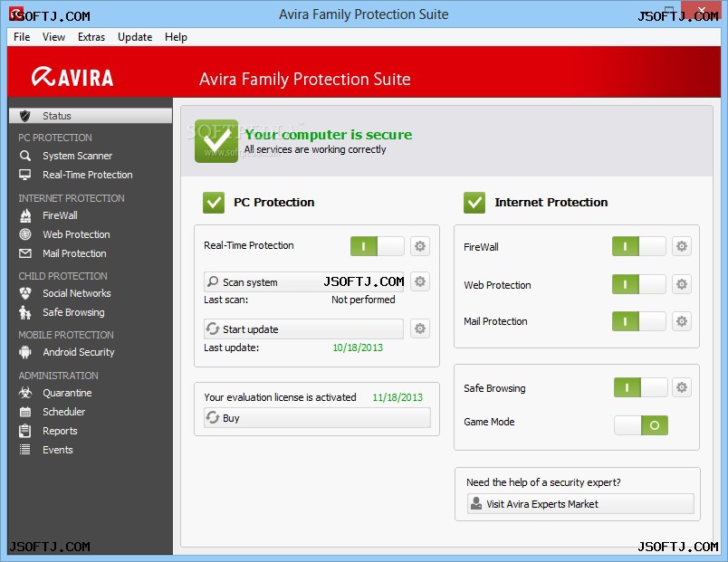Click the green Internet Protection checkmark icon
Image resolution: width=728 pixels, height=562 pixels.
474,203
